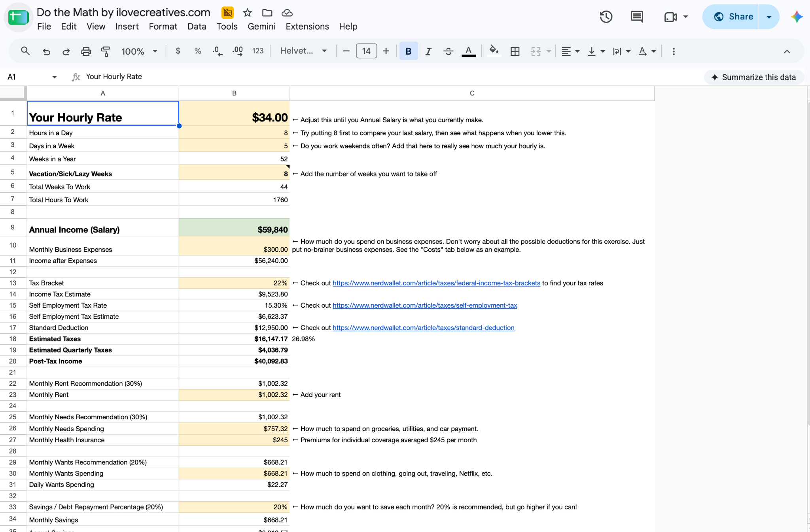
Task: Open the File menu
Action: [44, 27]
